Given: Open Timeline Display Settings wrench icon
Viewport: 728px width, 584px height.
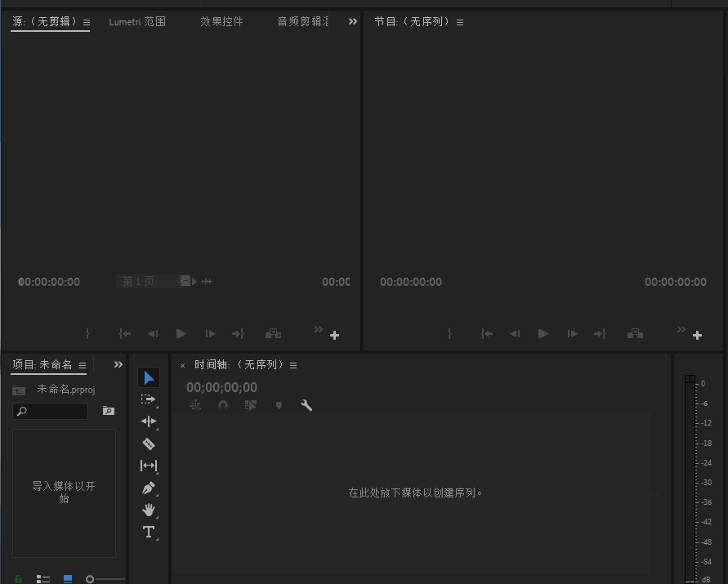Looking at the screenshot, I should coord(306,404).
